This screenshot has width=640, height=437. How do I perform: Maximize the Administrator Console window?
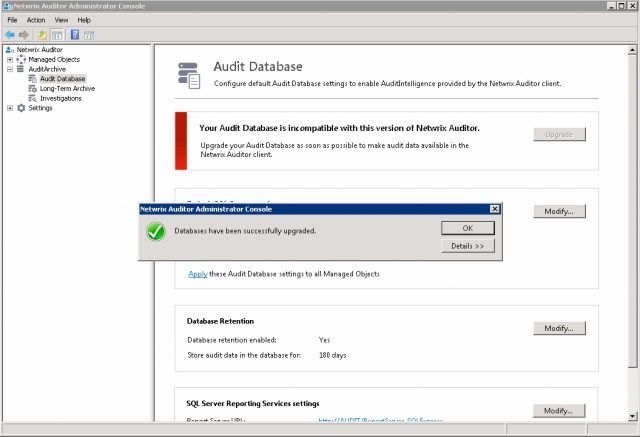click(x=621, y=6)
